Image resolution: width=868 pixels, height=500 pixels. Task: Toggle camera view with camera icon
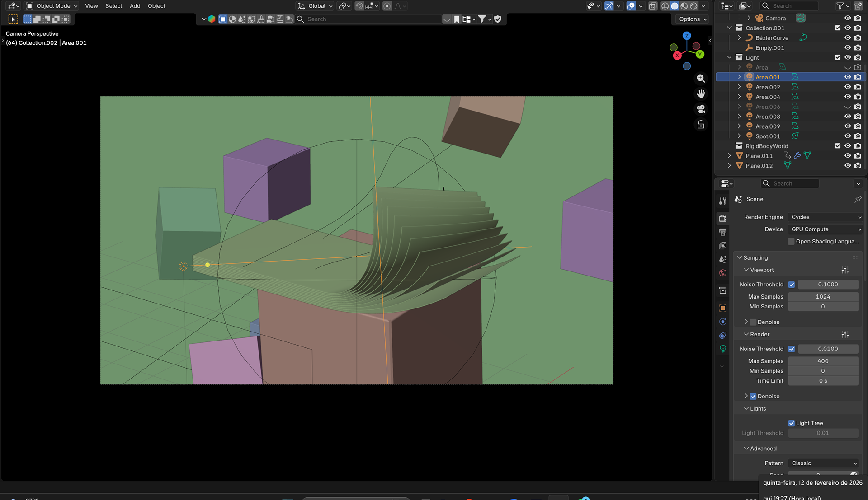(x=701, y=109)
